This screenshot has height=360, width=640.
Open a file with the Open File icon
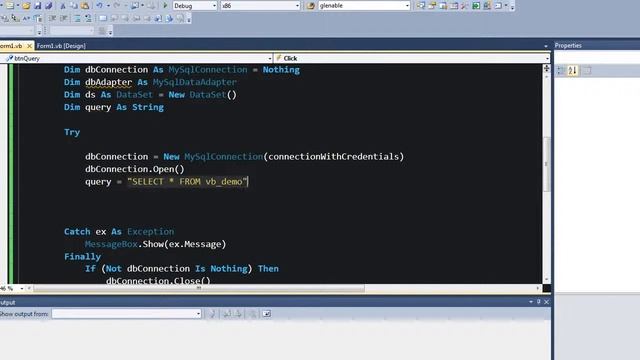click(x=26, y=6)
